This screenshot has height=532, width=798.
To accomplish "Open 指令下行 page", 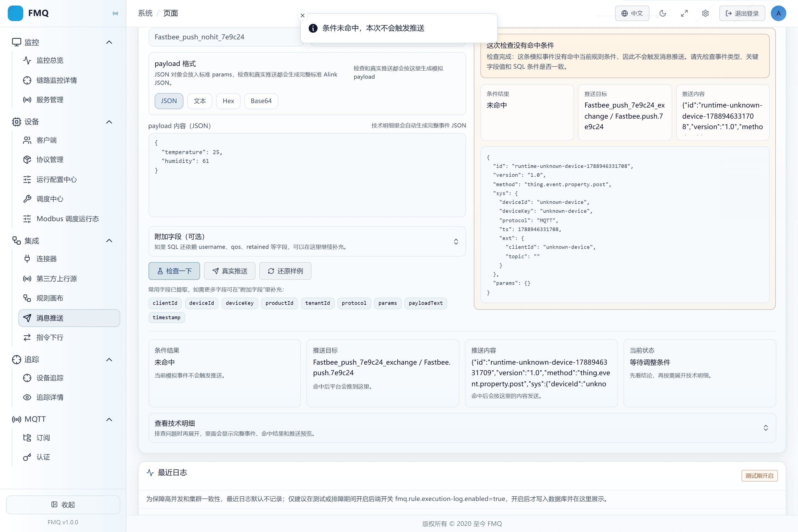I will click(x=69, y=337).
